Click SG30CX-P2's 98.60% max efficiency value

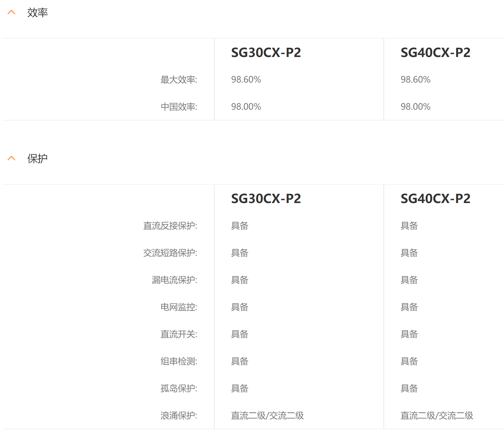click(246, 80)
